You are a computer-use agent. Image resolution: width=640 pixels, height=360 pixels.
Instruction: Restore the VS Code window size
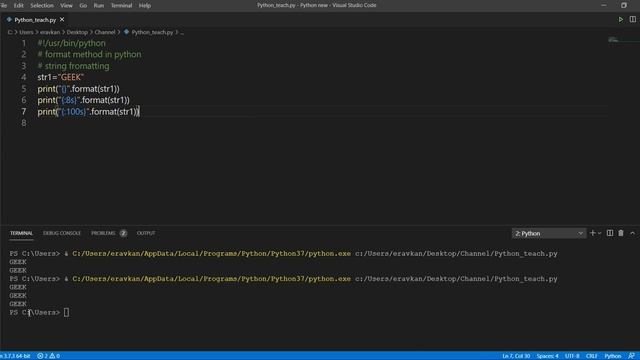[624, 5]
